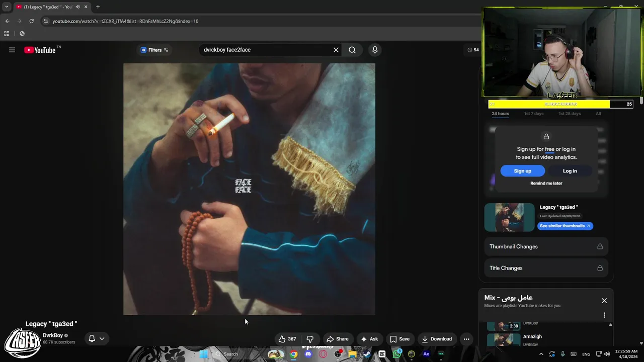
Task: Open the 2:38 playlist video thumbnail
Action: [504, 325]
